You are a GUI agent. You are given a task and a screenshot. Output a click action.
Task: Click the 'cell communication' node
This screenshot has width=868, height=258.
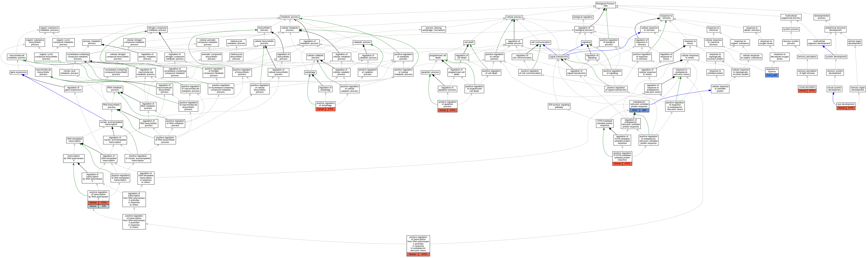click(x=540, y=42)
